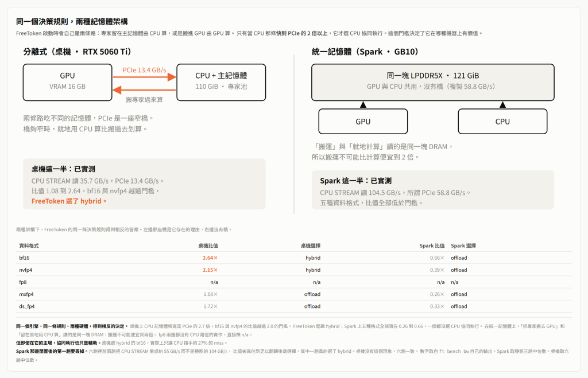The width and height of the screenshot is (588, 378).
Task: Click the 搬專家過來算 caption
Action: [x=144, y=100]
